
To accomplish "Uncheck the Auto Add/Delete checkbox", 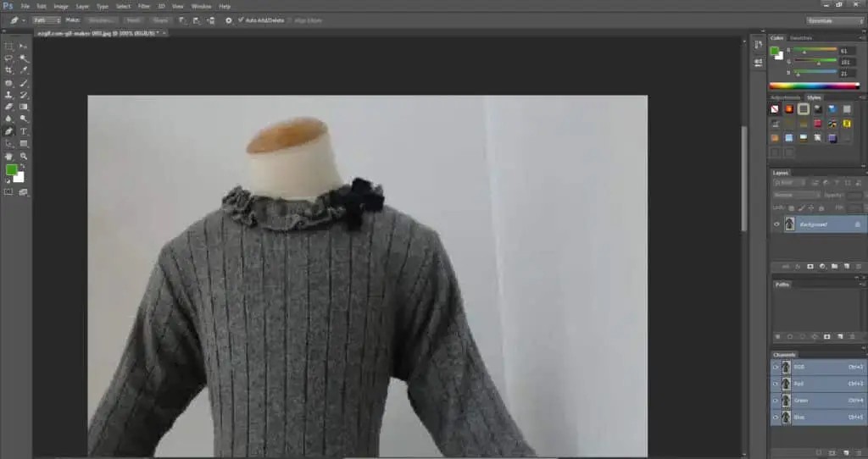I will (x=241, y=19).
